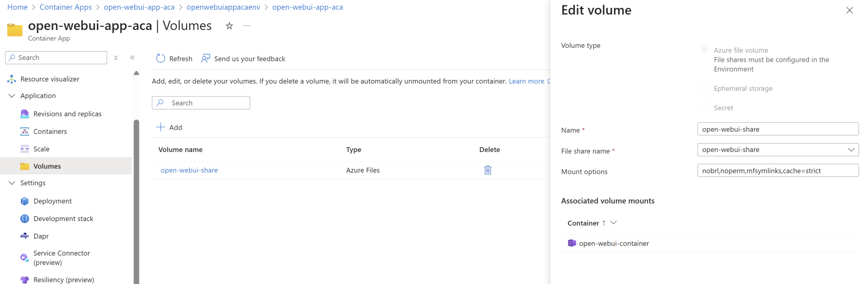Screen dimensions: 868x284
Task: Follow the Learn more link
Action: click(526, 81)
